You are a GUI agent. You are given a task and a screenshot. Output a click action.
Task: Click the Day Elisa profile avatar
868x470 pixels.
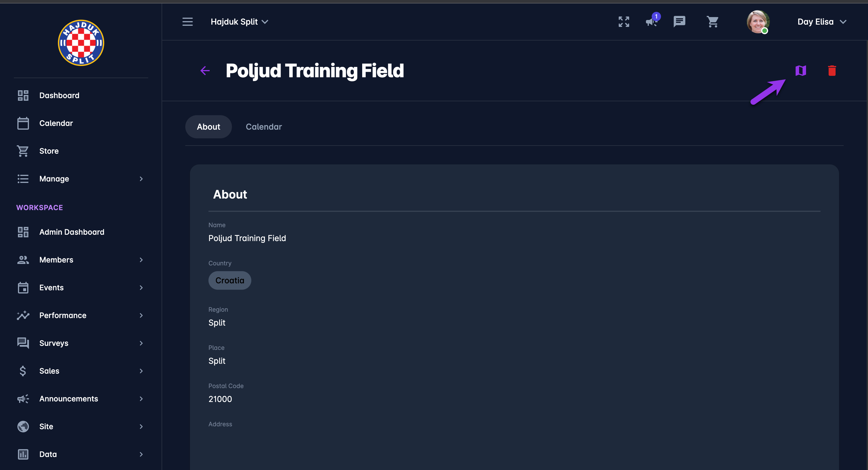pos(758,22)
